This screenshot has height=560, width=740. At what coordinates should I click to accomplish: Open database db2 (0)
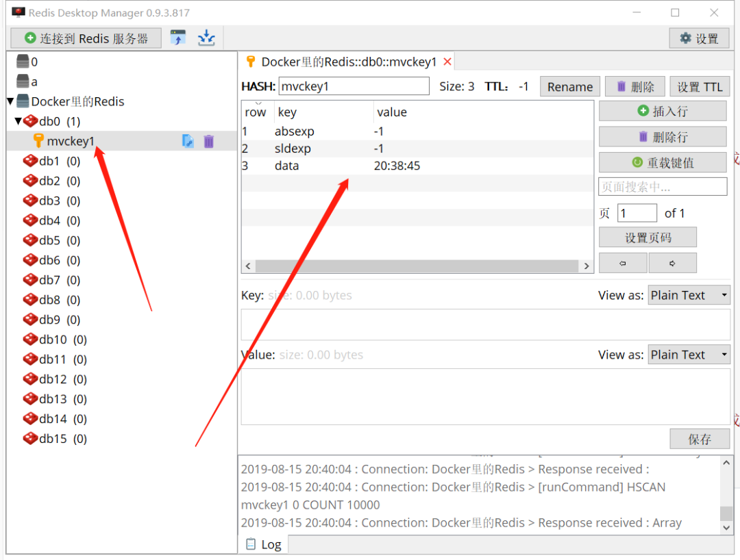pos(52,181)
